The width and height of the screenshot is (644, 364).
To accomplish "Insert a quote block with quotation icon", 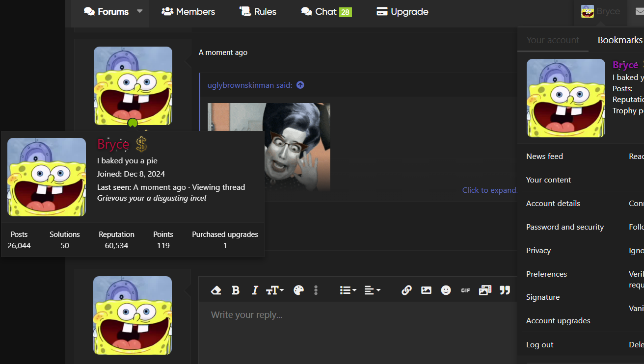I will coord(505,290).
